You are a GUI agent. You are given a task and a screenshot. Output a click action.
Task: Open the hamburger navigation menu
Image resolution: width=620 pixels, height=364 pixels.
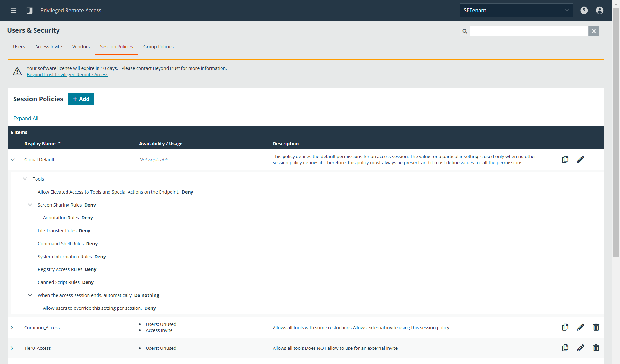pyautogui.click(x=14, y=10)
